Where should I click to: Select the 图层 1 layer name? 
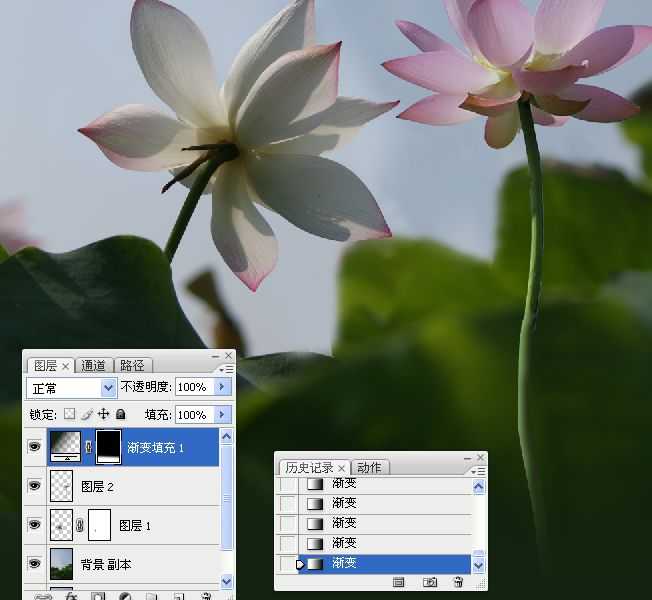pos(135,526)
